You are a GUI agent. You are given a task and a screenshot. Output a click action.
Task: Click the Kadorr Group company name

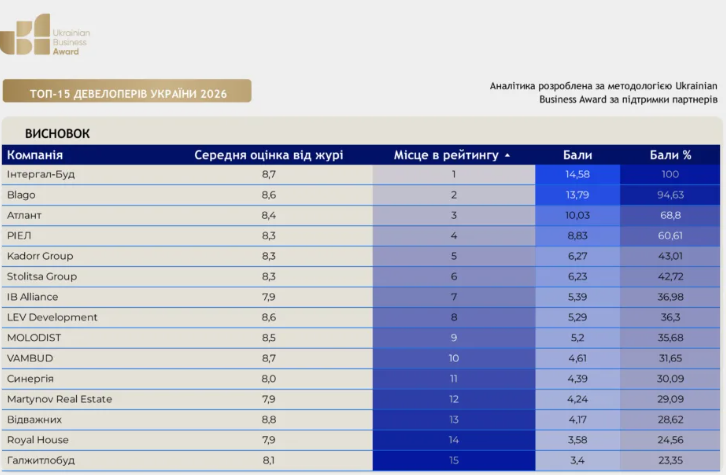point(40,256)
